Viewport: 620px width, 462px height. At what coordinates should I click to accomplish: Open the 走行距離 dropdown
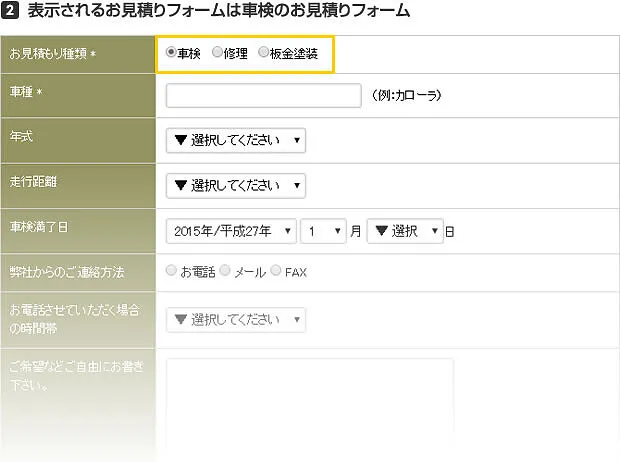236,186
